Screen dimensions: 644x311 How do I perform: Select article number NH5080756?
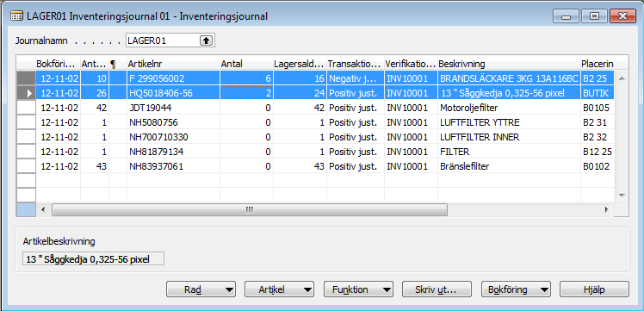[x=173, y=122]
